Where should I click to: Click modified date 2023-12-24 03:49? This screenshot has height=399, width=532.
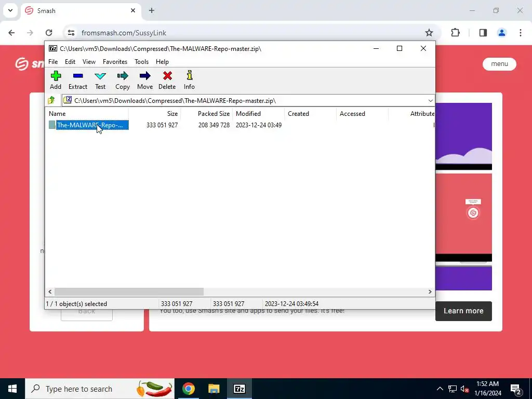pos(259,125)
